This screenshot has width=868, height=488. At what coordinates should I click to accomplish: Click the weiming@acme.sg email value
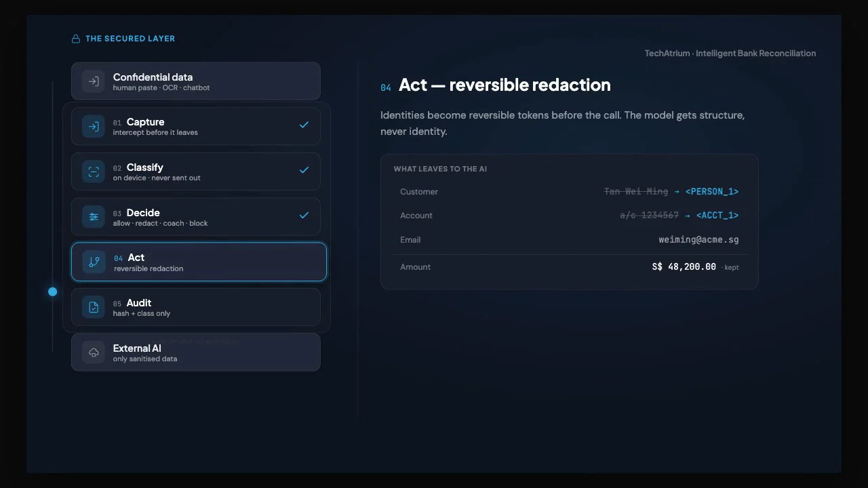tap(698, 240)
